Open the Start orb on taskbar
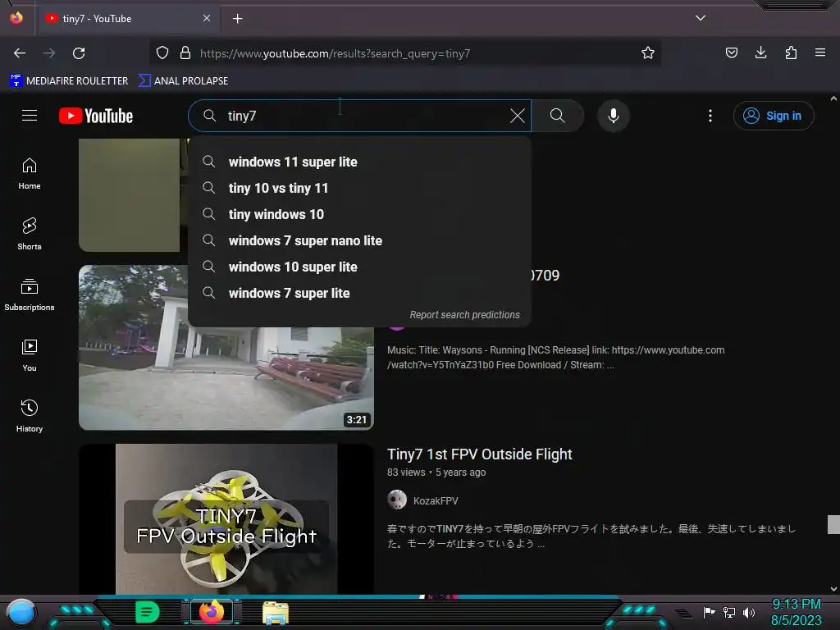Viewport: 840px width, 630px height. [21, 613]
